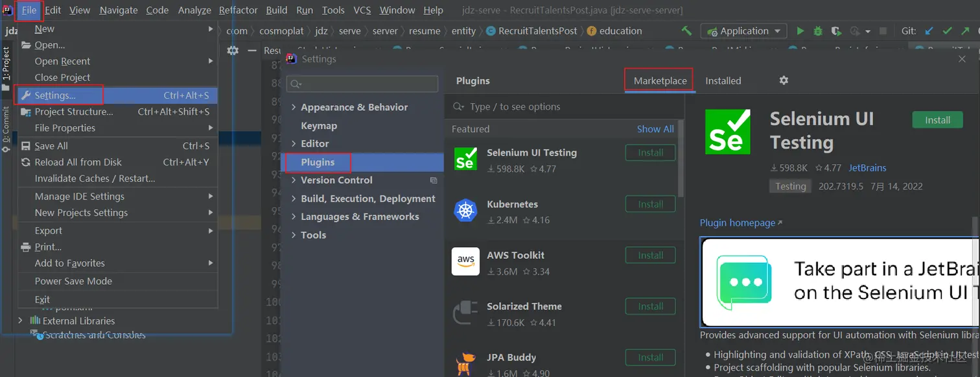Click the green Install button in details
Screen dimensions: 980x377
[x=937, y=119]
